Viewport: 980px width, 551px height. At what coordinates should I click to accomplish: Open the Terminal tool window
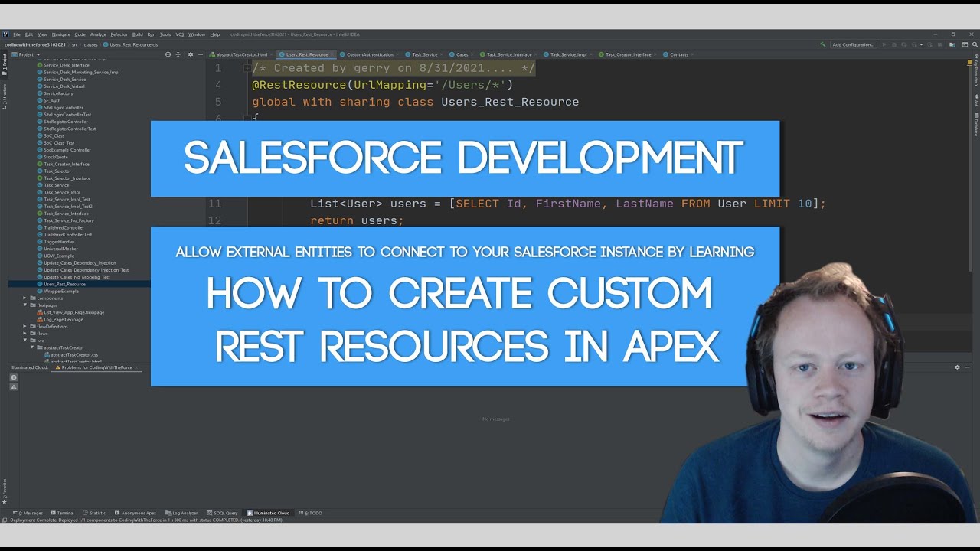click(x=62, y=513)
